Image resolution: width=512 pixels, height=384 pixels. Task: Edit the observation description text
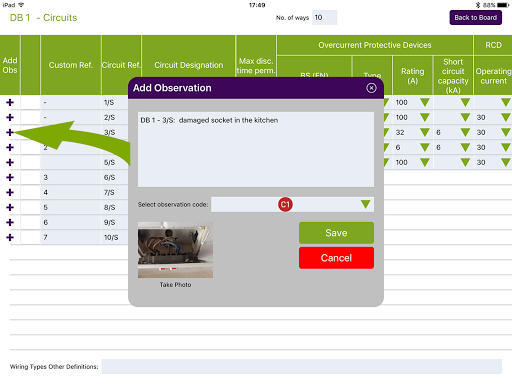pos(256,149)
